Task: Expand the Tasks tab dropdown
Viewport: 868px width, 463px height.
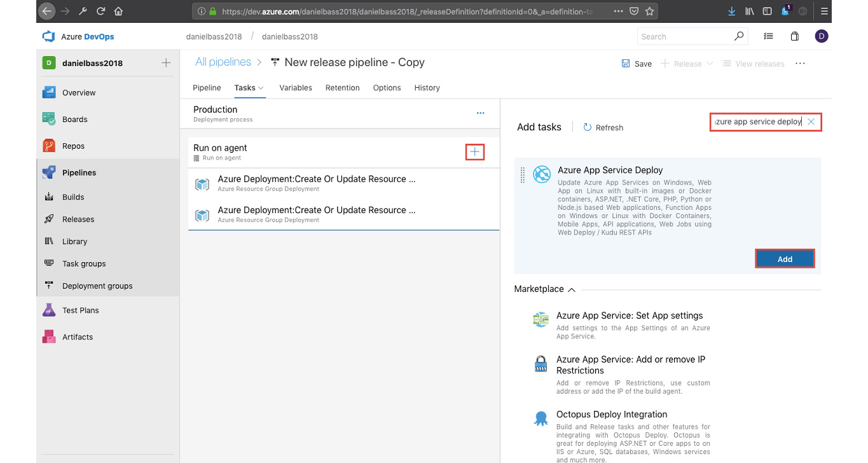Action: click(261, 88)
